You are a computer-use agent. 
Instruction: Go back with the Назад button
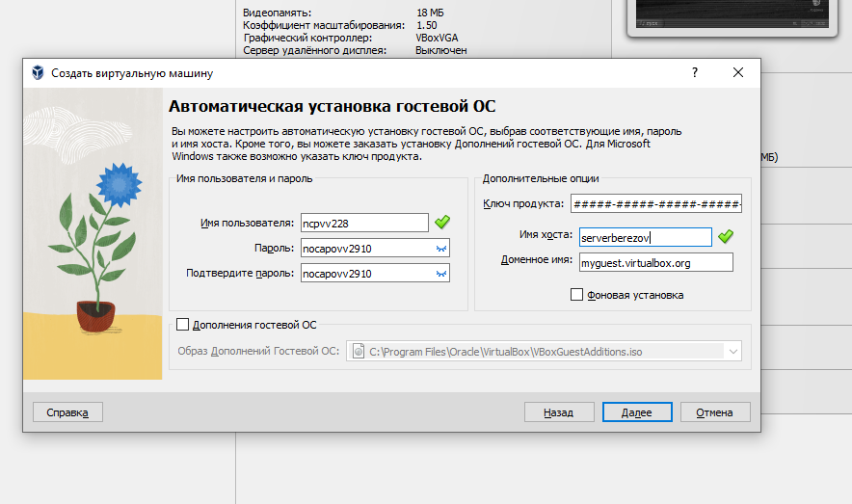[559, 412]
